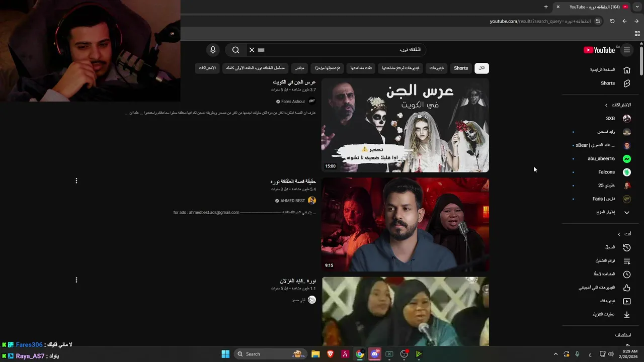The height and width of the screenshot is (362, 644).
Task: Select 'فيديوهات لم تتم مشاهدتها' unwatched chip
Action: [400, 68]
